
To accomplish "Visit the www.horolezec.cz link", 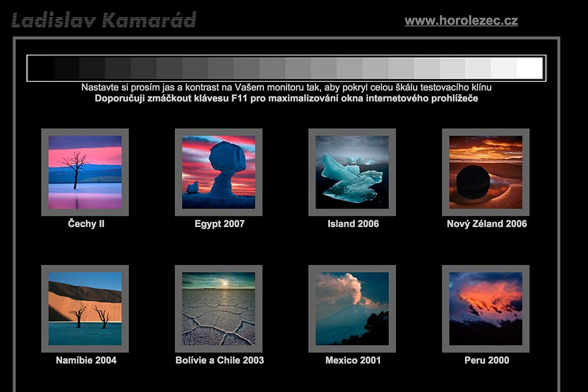I will coord(461,21).
